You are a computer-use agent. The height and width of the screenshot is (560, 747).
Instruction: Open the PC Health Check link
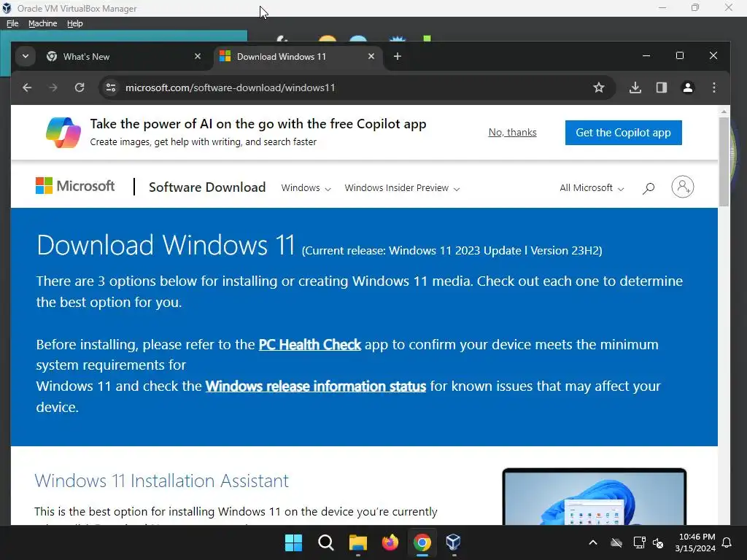(x=309, y=344)
